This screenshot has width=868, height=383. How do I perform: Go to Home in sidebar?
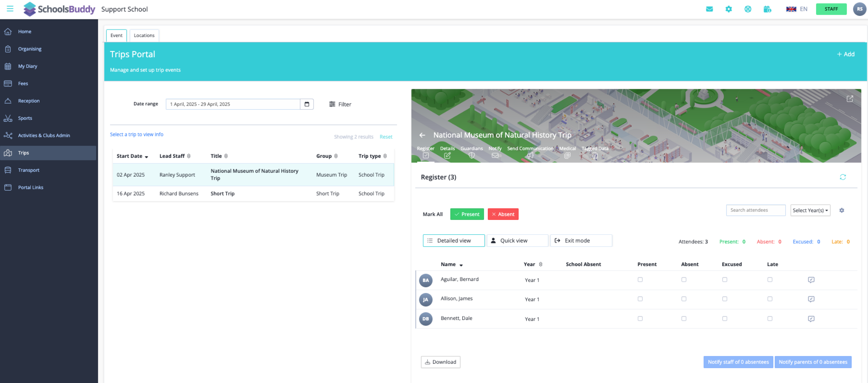(48, 31)
